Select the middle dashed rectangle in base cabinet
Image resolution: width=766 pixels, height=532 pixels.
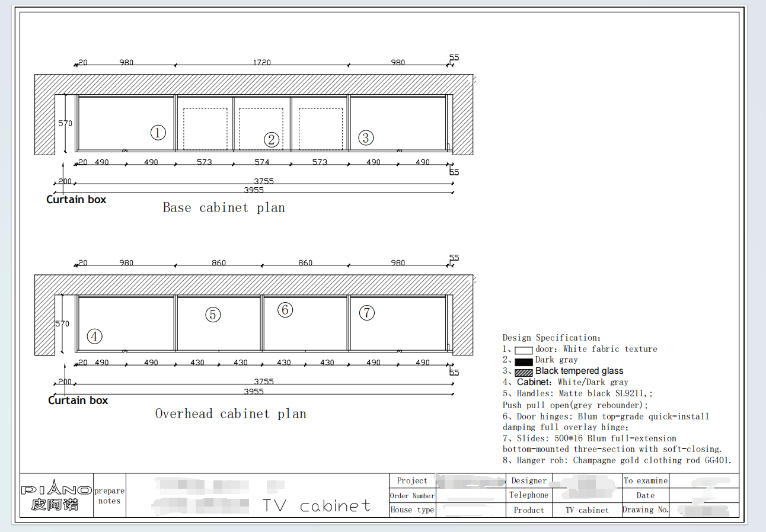coord(261,129)
